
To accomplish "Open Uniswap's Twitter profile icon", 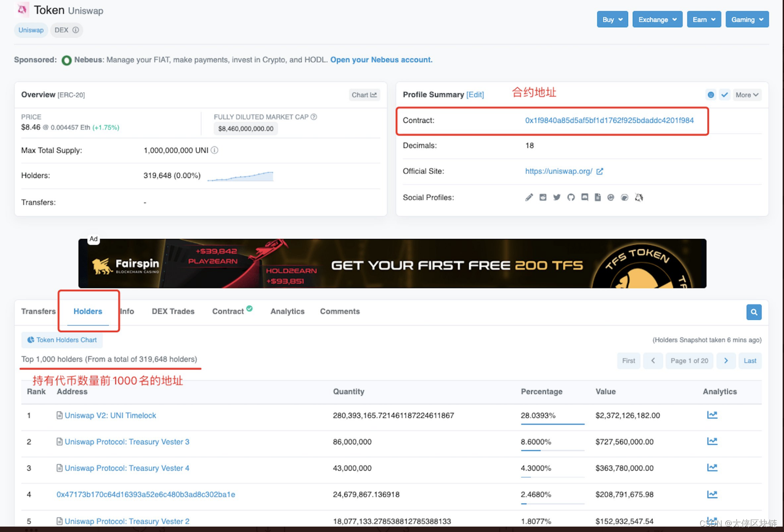I will point(556,197).
